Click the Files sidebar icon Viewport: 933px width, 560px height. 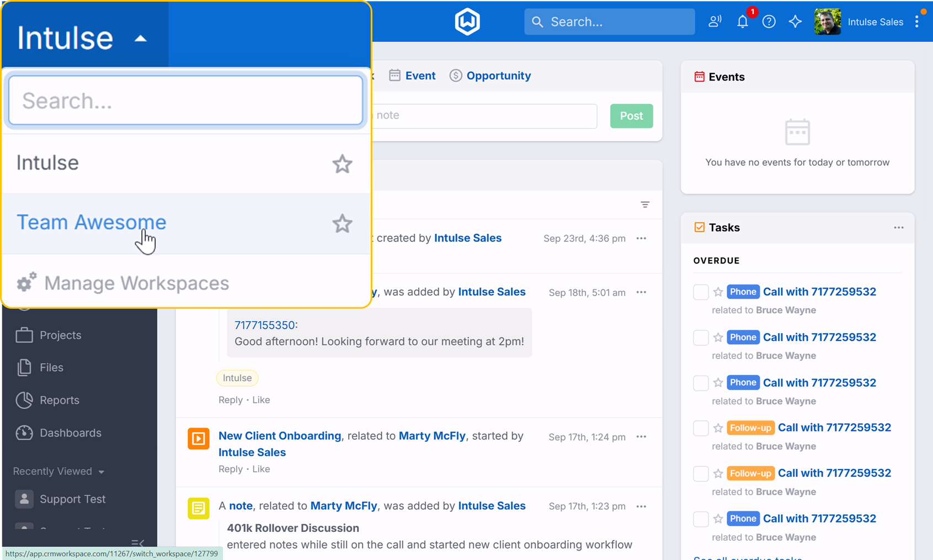click(x=24, y=367)
